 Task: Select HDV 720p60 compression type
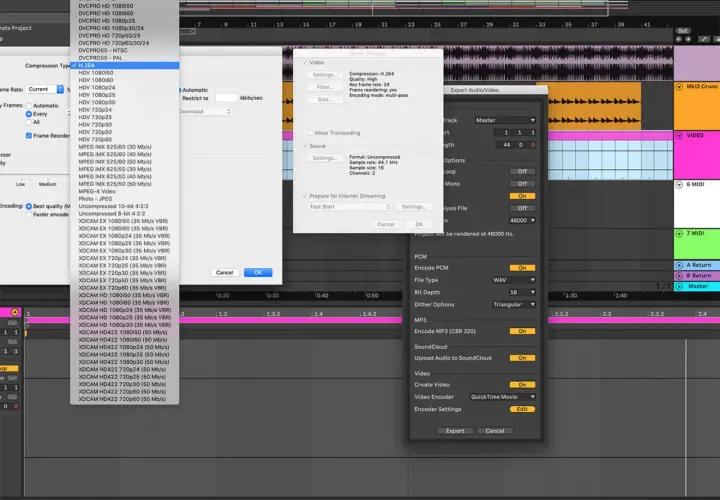[124, 139]
